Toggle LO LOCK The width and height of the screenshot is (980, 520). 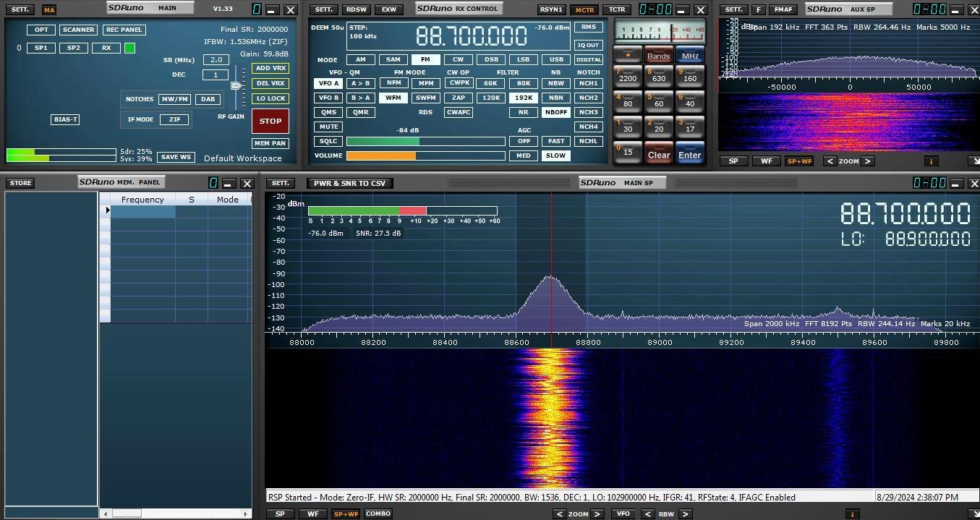coord(270,98)
